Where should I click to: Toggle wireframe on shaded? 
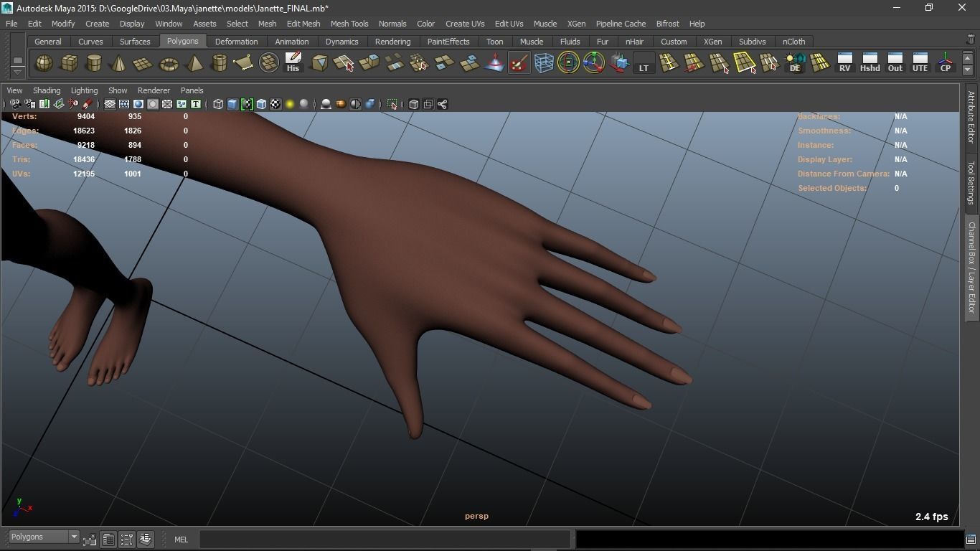tap(261, 105)
